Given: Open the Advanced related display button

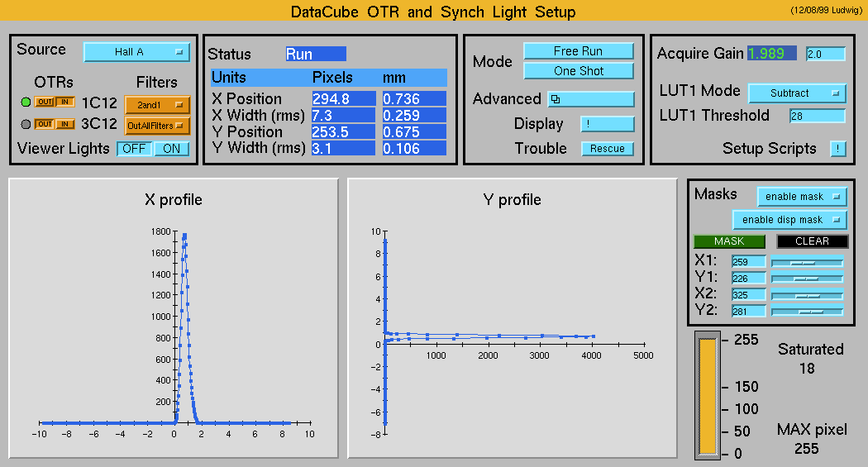Looking at the screenshot, I should click(590, 99).
